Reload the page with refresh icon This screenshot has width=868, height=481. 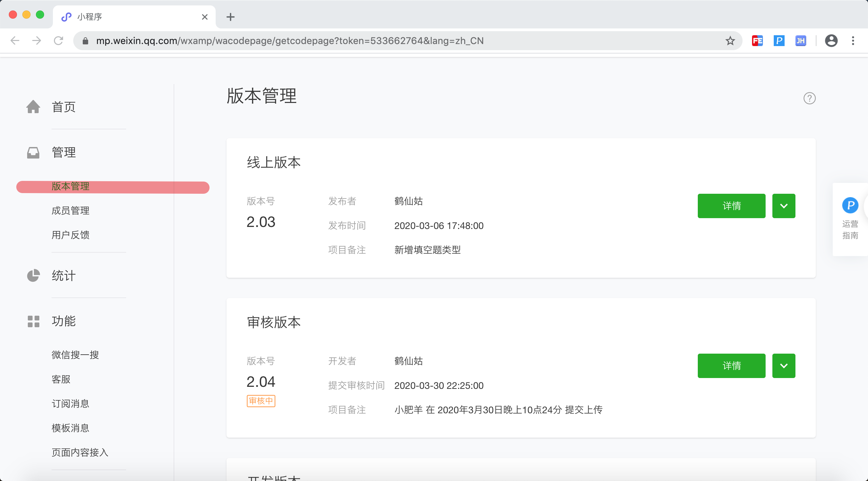59,41
